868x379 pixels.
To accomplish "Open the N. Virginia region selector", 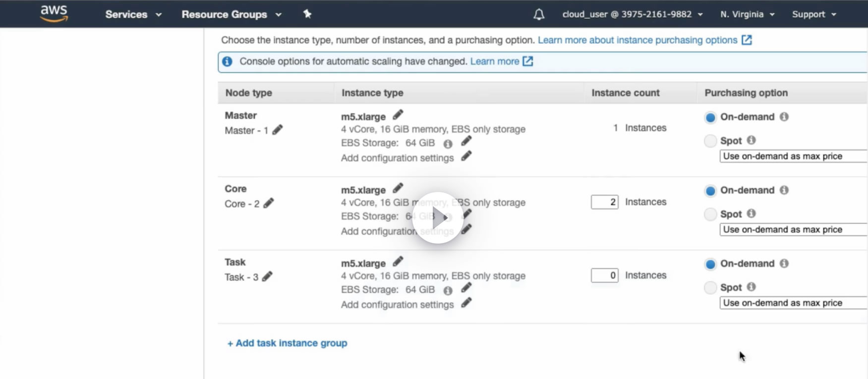I will (747, 14).
